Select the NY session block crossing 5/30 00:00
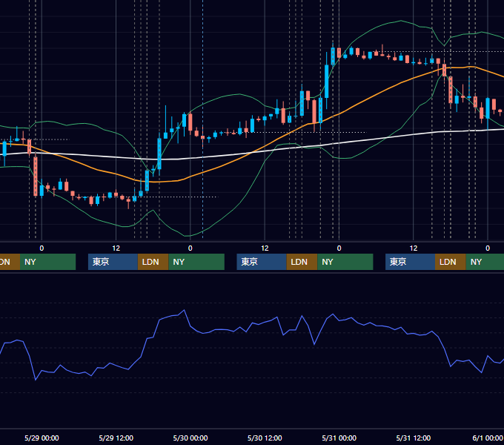The height and width of the screenshot is (445, 504). pyautogui.click(x=196, y=262)
